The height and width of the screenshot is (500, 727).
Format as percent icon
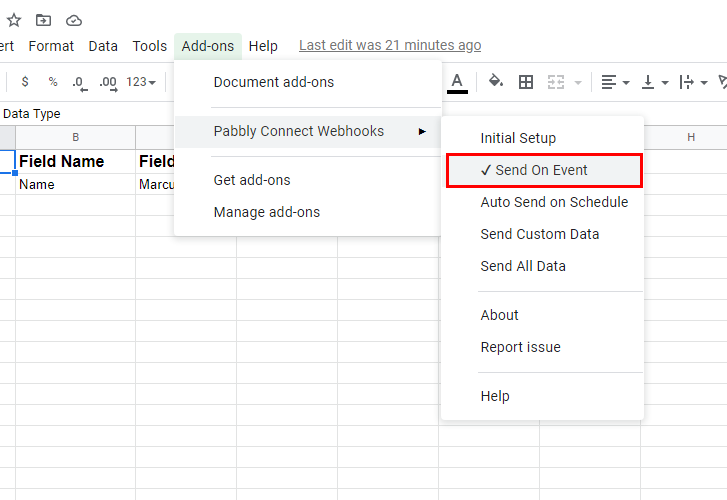pos(53,82)
